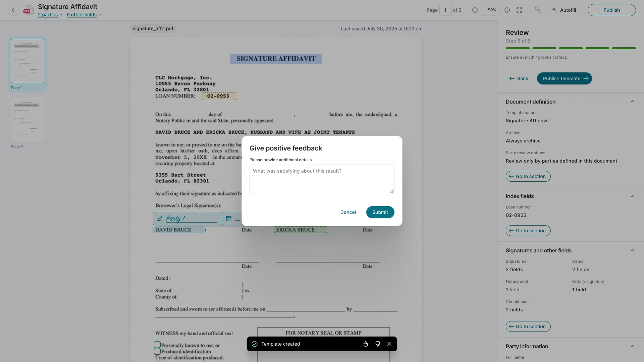Viewport: 644px width, 362px height.
Task: Check Produced identification checkbox
Action: (157, 351)
